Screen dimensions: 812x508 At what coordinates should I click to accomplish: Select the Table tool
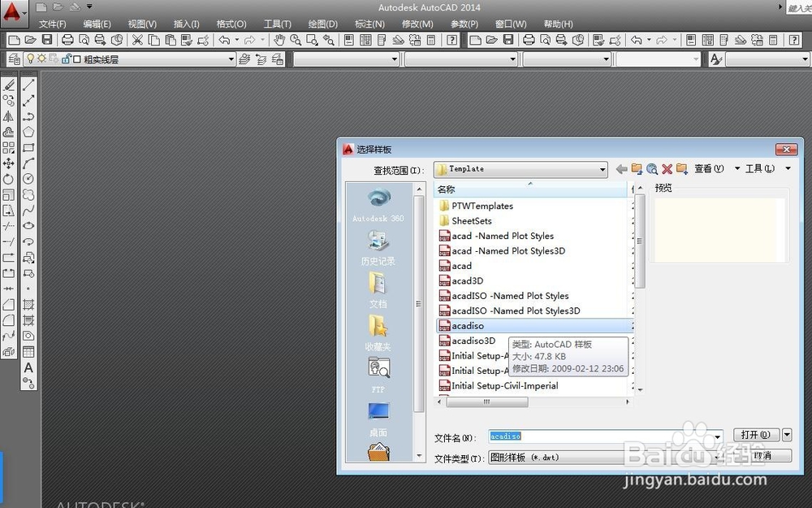[x=28, y=351]
